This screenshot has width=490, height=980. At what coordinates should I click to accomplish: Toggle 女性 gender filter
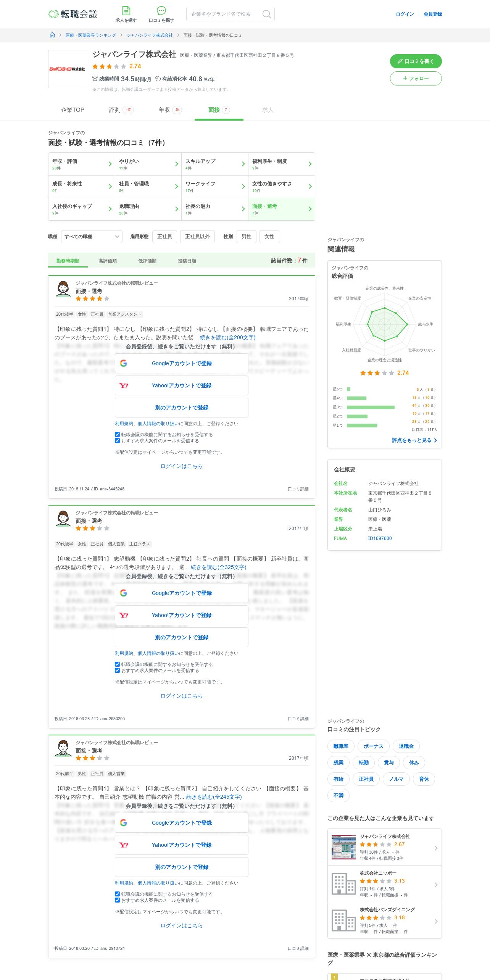pyautogui.click(x=269, y=237)
